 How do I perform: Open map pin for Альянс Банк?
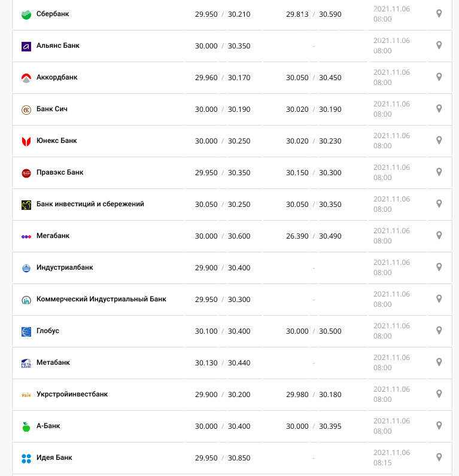[439, 45]
